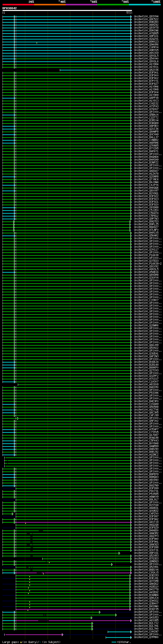Select label UniRef100_C3YNY7
The height and width of the screenshot is (644, 163).
pyautogui.click(x=146, y=300)
